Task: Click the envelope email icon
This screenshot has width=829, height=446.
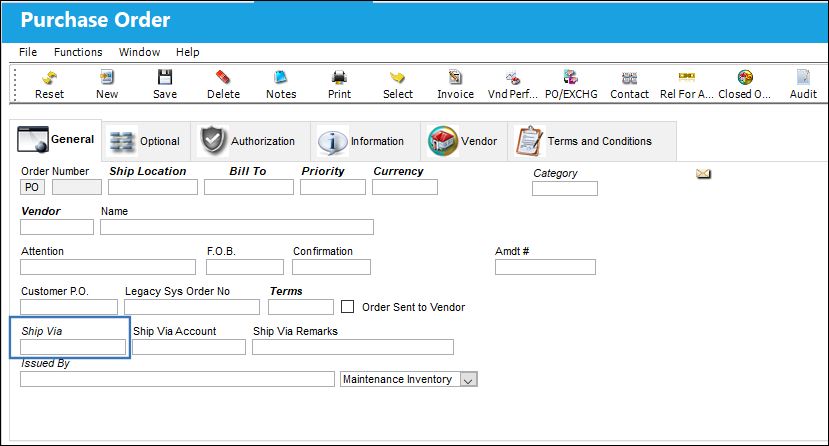Action: pos(703,173)
